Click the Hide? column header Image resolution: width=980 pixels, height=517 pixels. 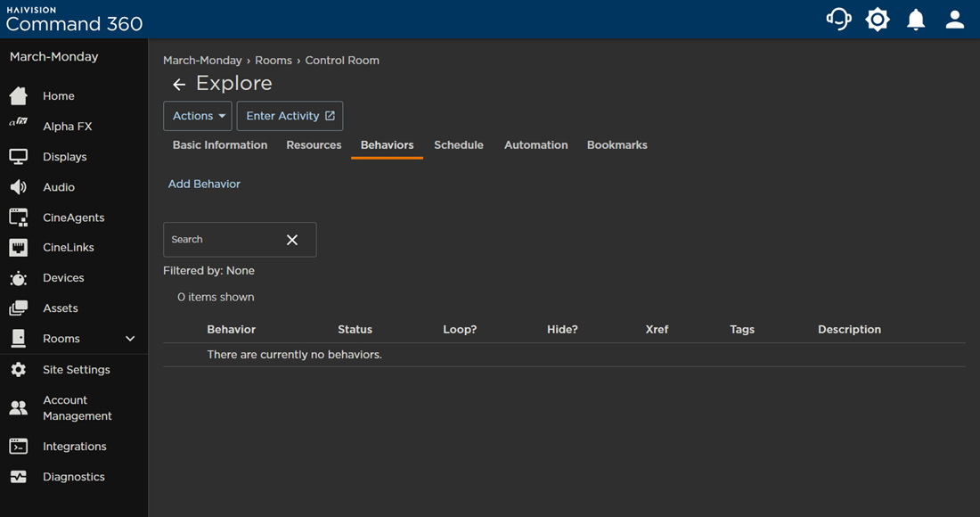(562, 330)
